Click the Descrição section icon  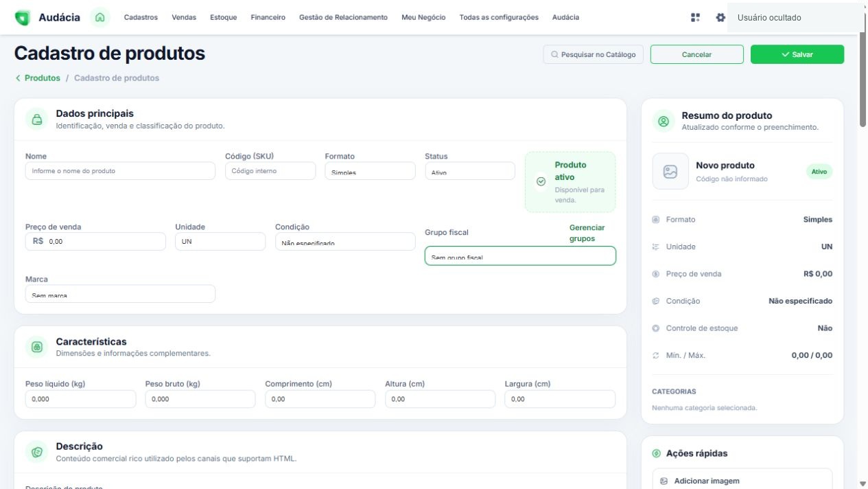(37, 452)
